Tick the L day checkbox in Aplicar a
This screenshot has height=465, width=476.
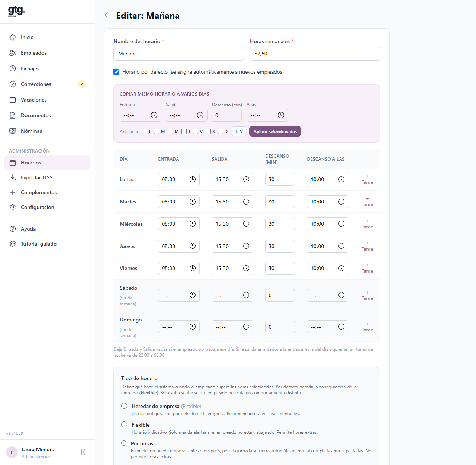click(x=145, y=131)
